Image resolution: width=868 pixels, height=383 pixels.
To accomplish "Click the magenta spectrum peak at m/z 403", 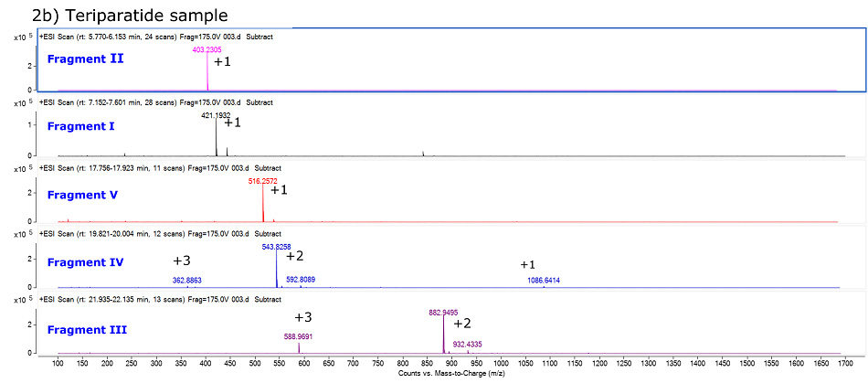I will pyautogui.click(x=207, y=72).
